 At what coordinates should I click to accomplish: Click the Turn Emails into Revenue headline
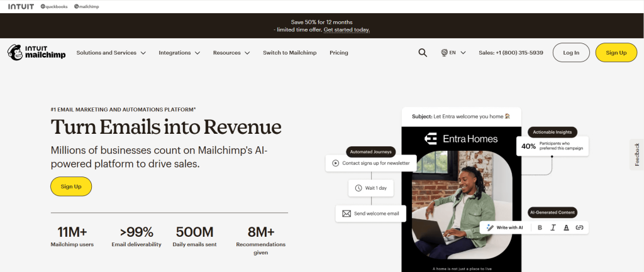166,127
